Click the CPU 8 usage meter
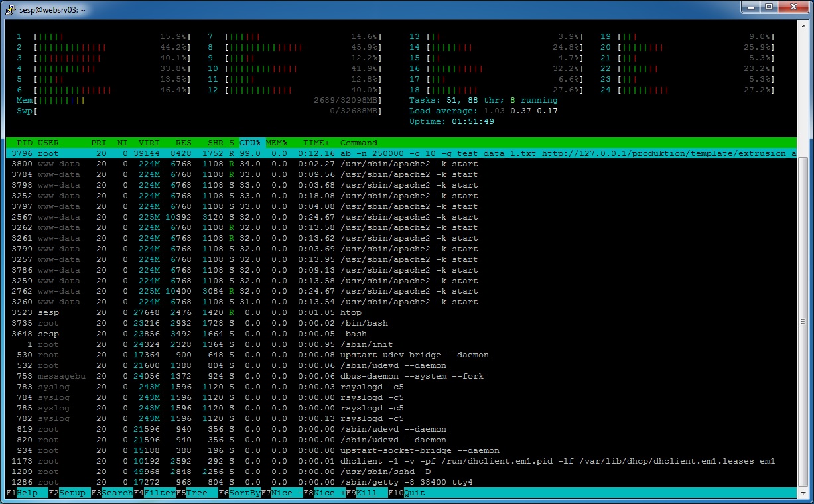Screen dimensions: 814x504 pyautogui.click(x=295, y=47)
